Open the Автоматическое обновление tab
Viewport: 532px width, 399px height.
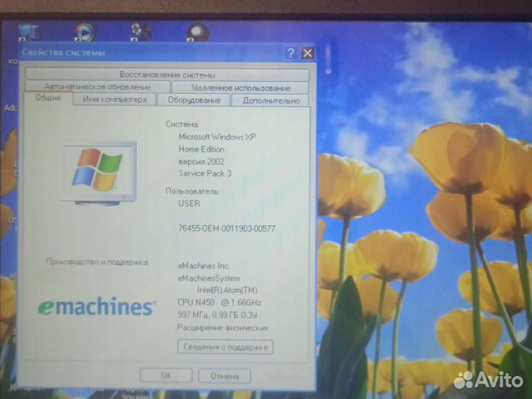pos(98,87)
